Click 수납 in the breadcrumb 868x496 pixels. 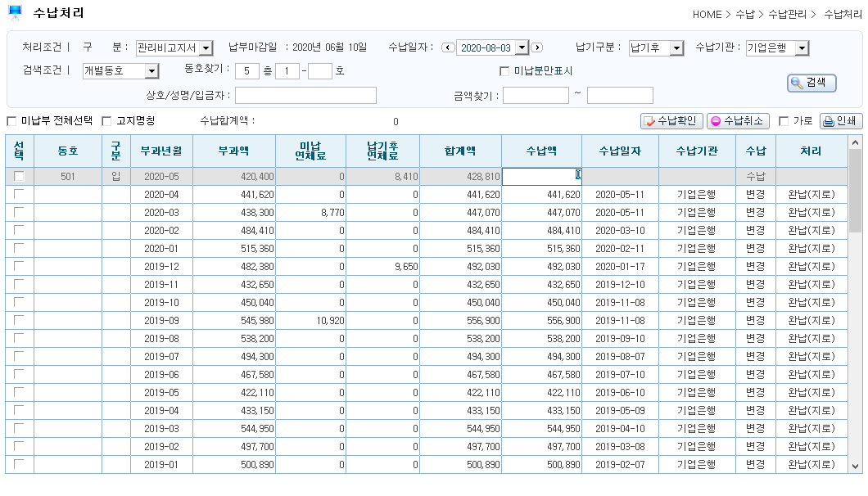(x=744, y=15)
